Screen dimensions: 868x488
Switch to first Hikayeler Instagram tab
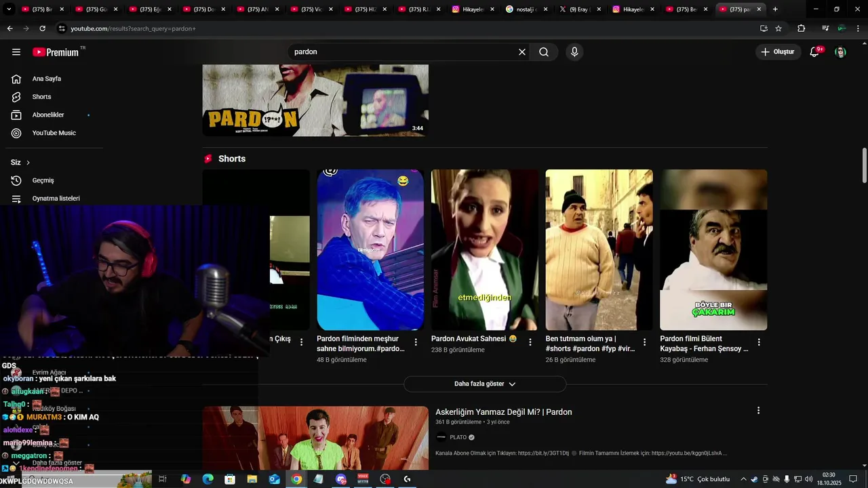coord(473,9)
